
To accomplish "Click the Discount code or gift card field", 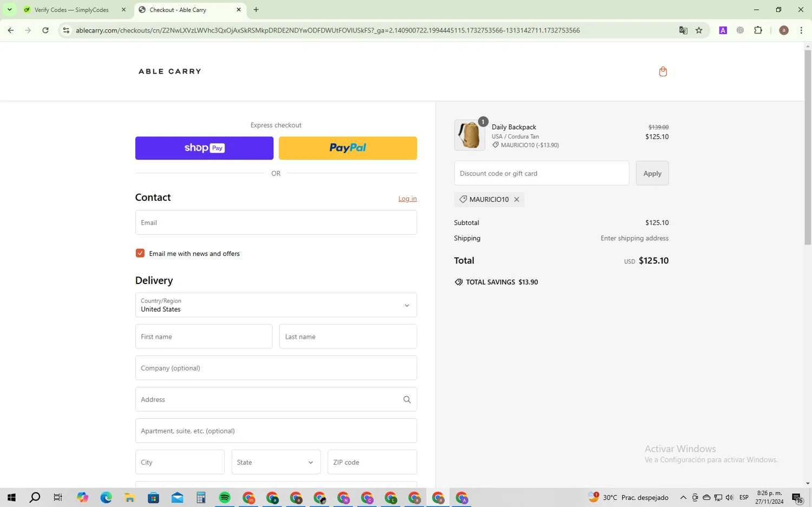I will tap(541, 173).
